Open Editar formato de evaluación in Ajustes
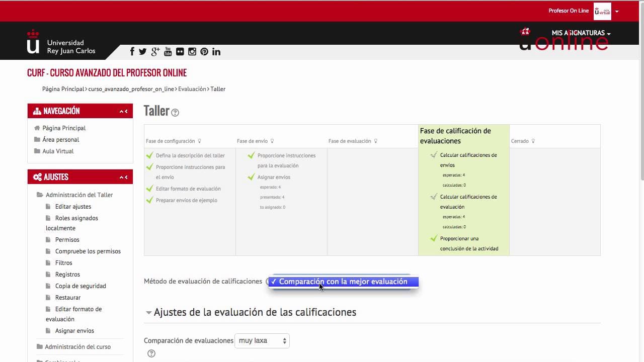Viewport: 644px width, 362px height. tap(74, 314)
